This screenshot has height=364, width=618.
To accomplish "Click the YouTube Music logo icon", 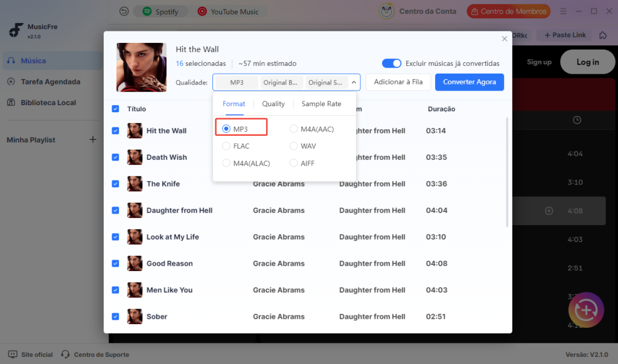I will [202, 11].
